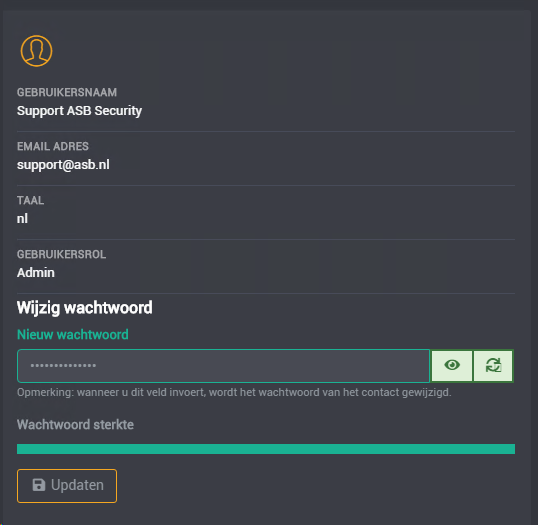The width and height of the screenshot is (538, 525).
Task: Click the green password strength bar
Action: [x=266, y=449]
